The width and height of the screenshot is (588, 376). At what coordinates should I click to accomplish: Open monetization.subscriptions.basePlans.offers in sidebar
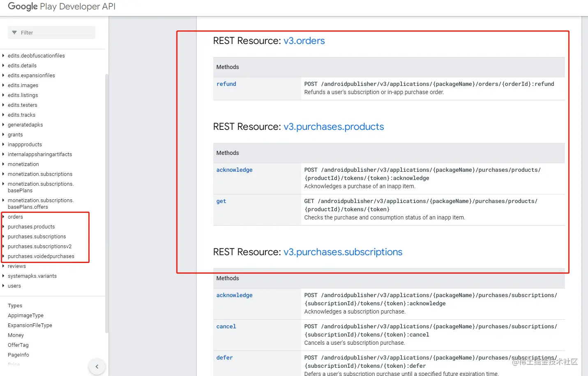tap(41, 203)
